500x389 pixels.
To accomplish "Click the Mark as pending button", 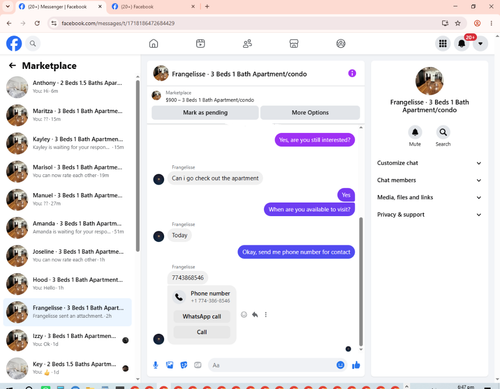I will pos(205,113).
